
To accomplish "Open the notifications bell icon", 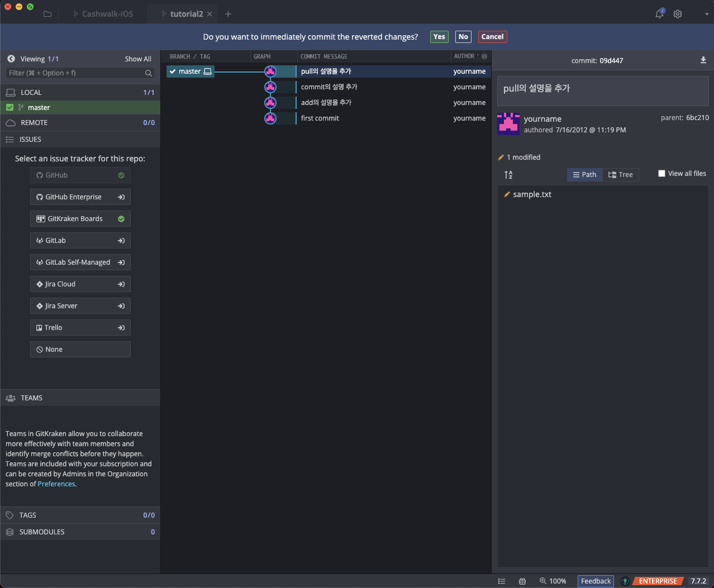I will tap(659, 14).
